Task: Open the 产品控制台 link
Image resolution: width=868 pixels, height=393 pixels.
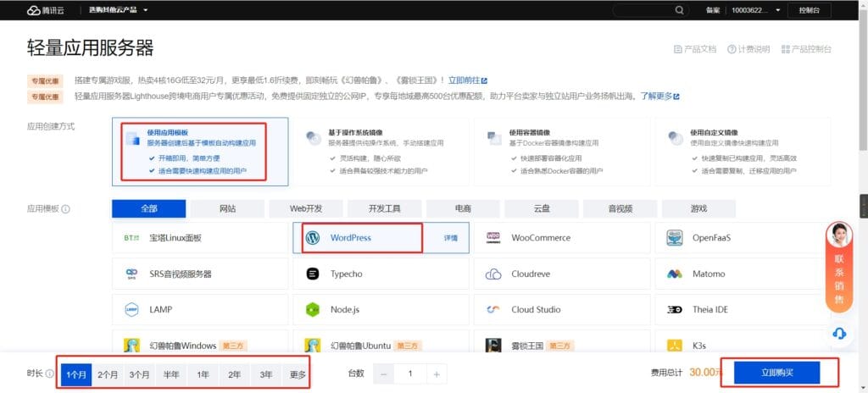Action: pos(807,49)
